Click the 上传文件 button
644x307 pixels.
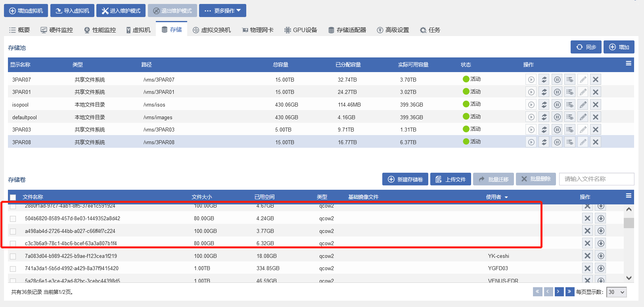(451, 179)
